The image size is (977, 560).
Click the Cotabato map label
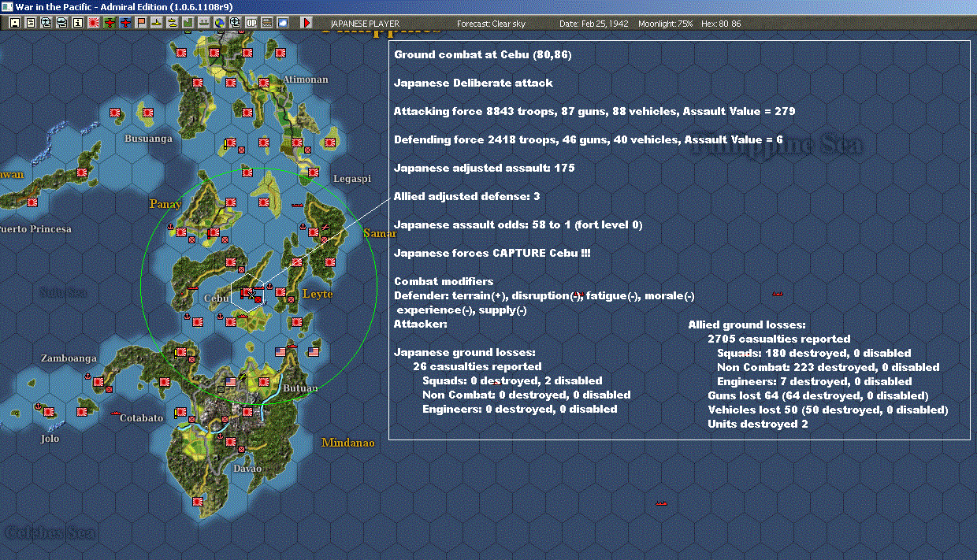point(141,418)
